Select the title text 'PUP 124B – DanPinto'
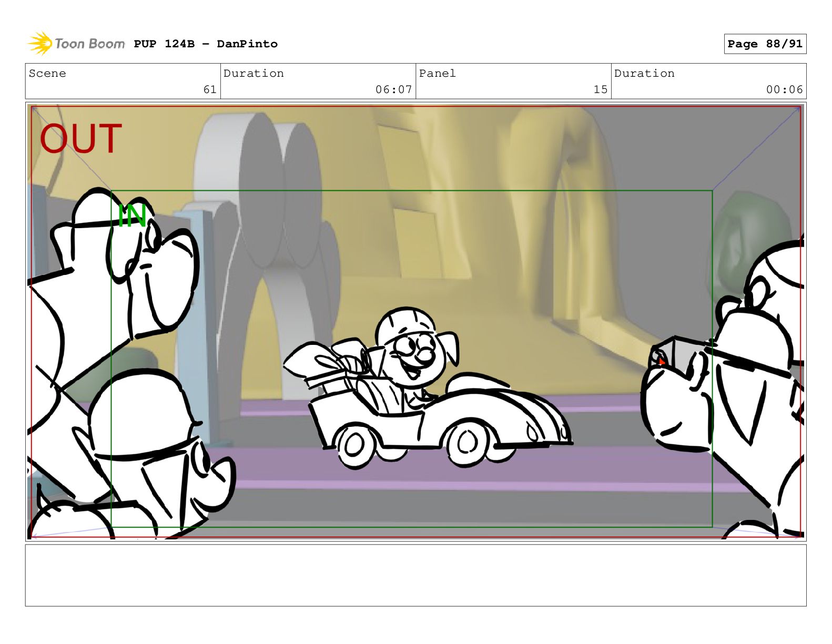832x644 pixels. pyautogui.click(x=206, y=44)
